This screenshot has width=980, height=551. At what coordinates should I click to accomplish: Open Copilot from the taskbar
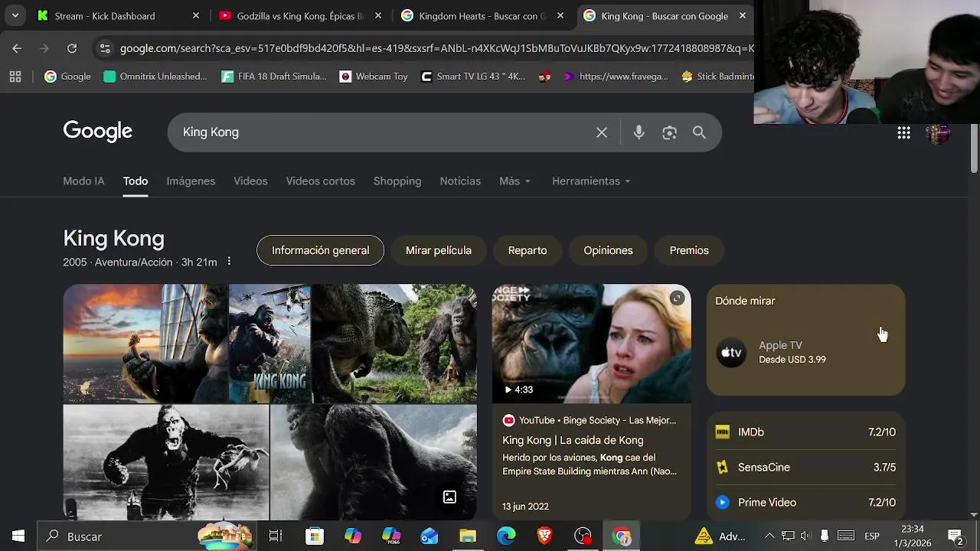(x=352, y=536)
